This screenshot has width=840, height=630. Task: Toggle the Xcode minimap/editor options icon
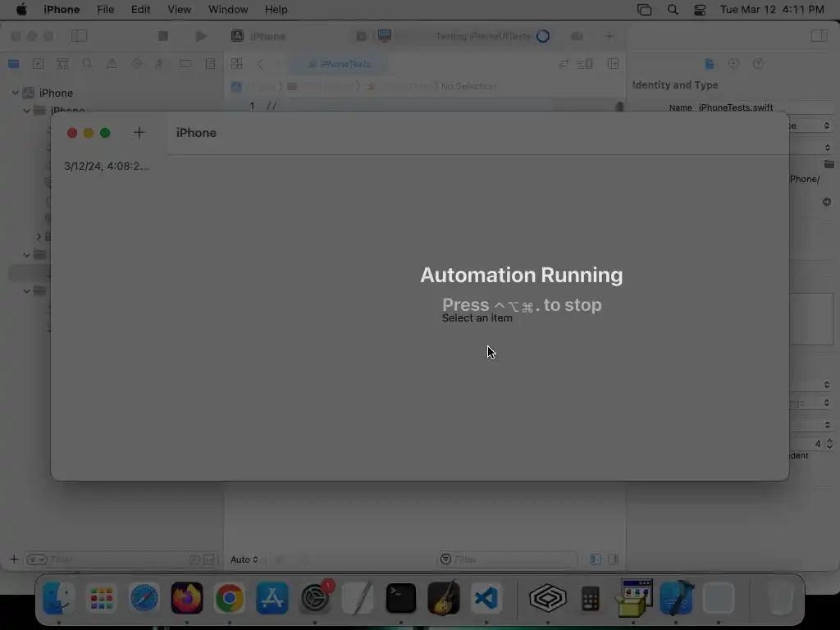pyautogui.click(x=584, y=64)
